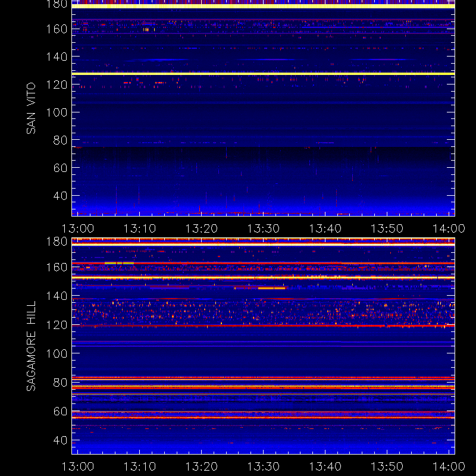This screenshot has height=476, width=476.
Task: Select the 60 tick label on the Sagamore Hill axis
Action: pos(60,411)
